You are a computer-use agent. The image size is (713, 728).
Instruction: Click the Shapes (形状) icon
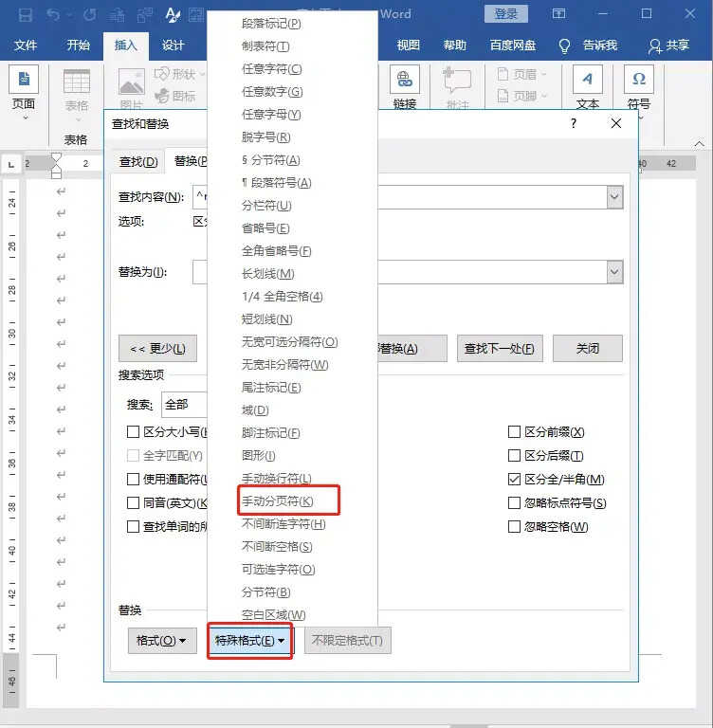point(162,74)
